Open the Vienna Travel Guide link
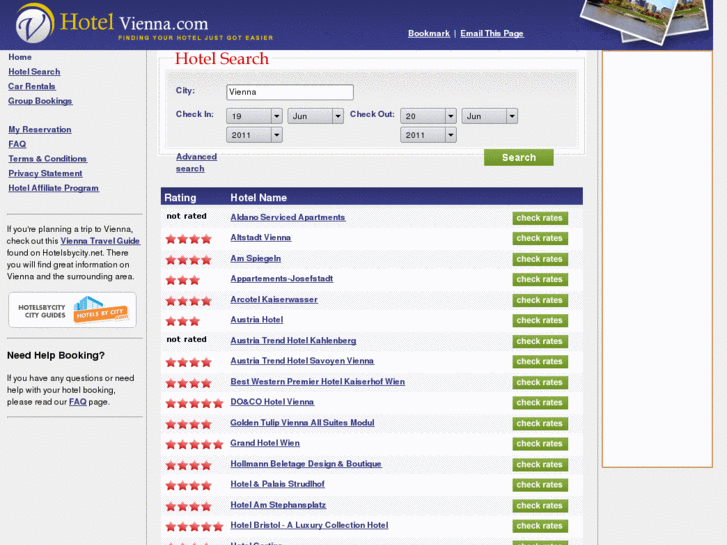The image size is (727, 545). (100, 241)
